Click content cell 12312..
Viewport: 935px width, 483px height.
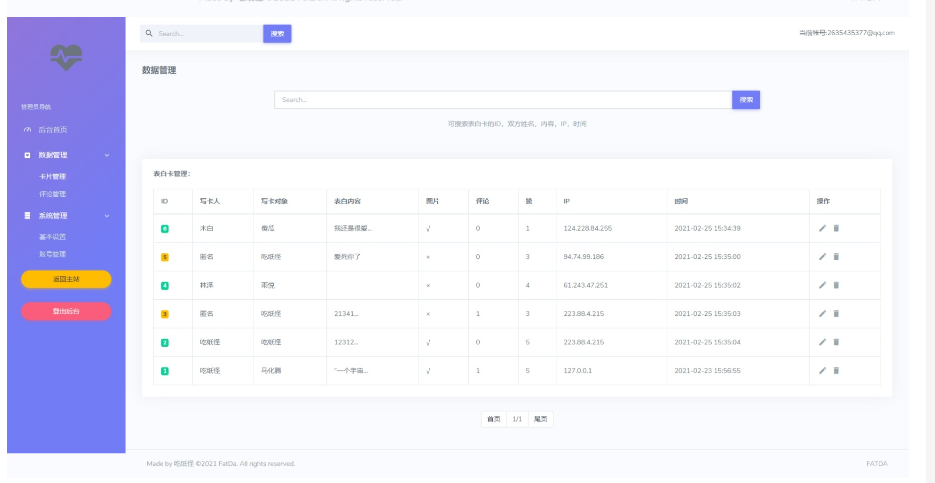point(346,342)
